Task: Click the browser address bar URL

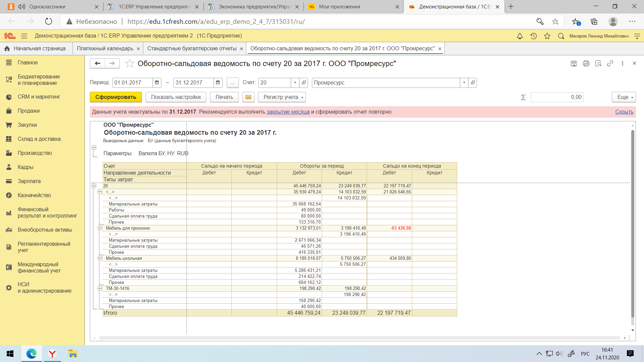Action: 216,21
